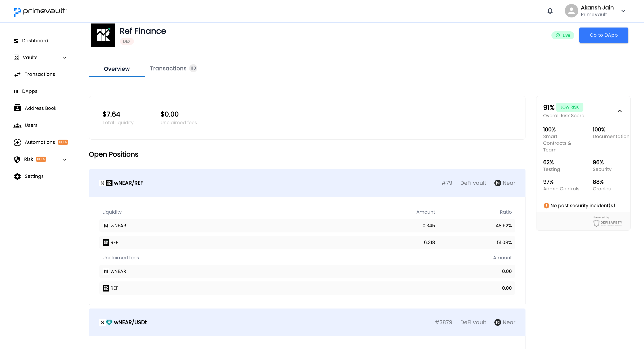Switch to the Transactions tab with 110
Viewport: 644px width, 349px height.
tap(174, 68)
